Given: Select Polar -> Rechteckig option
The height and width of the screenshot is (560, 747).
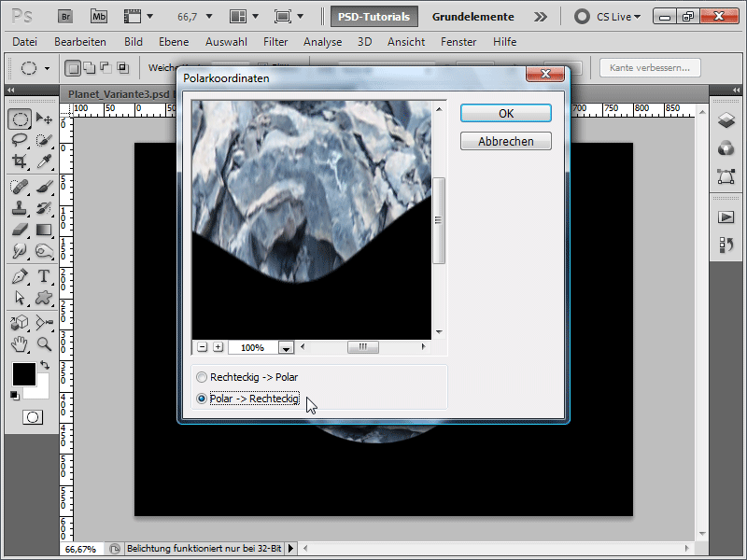Looking at the screenshot, I should 247,399.
